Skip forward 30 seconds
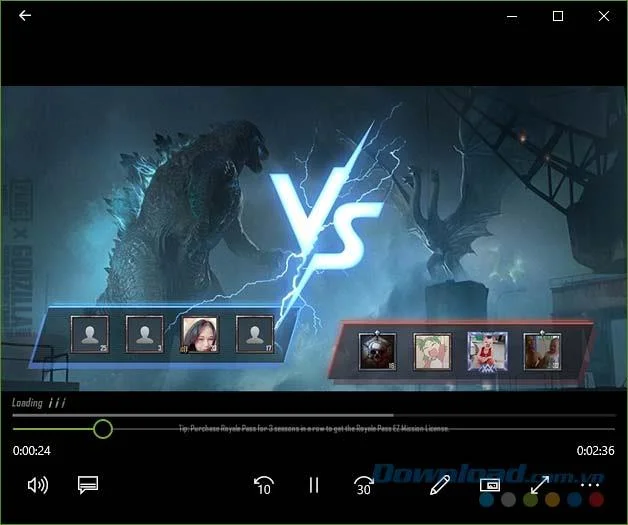Viewport: 628px width, 525px height. (x=364, y=485)
